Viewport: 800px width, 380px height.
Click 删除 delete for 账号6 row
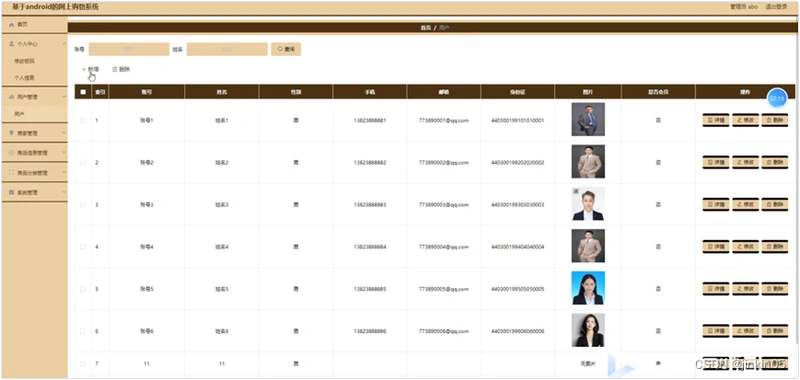click(x=775, y=331)
